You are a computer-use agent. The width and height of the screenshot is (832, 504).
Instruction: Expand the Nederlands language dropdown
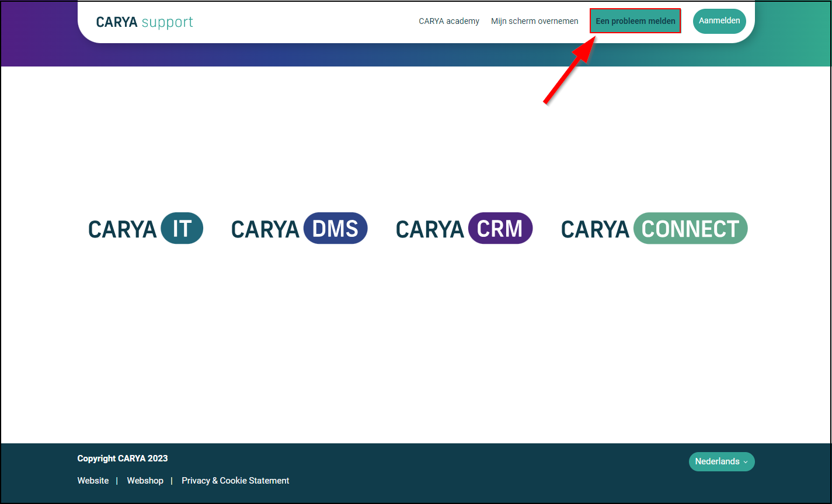click(722, 461)
